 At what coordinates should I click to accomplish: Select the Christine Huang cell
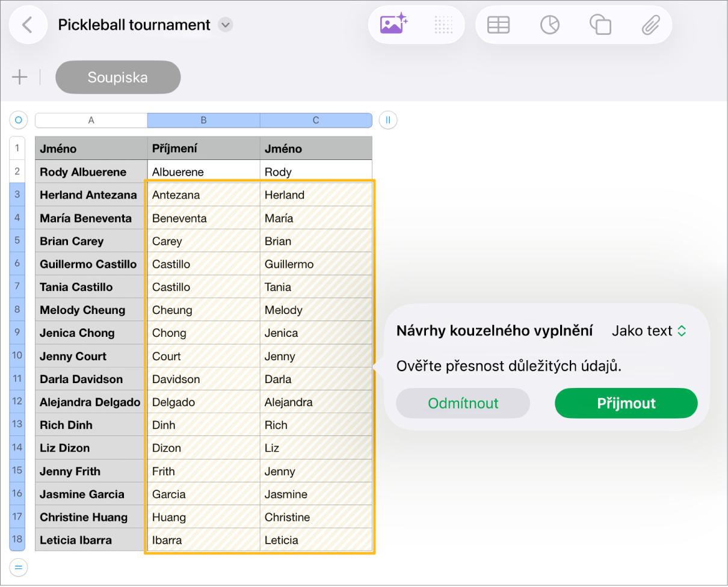click(91, 517)
